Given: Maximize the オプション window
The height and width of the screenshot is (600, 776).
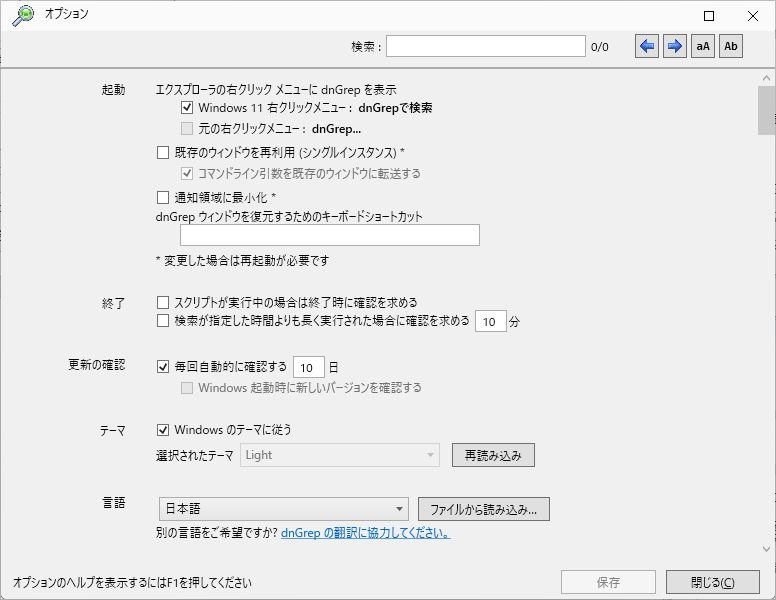Looking at the screenshot, I should (x=709, y=16).
